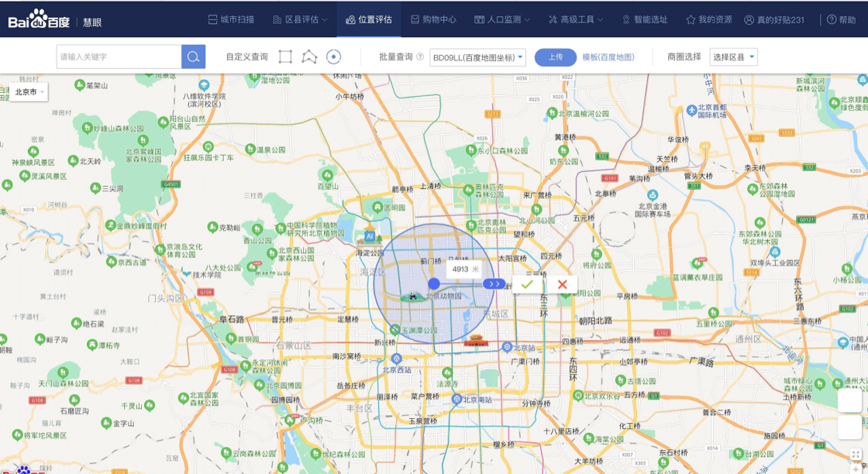Image resolution: width=868 pixels, height=474 pixels.
Task: Click the 北京西站 station icon
Action: pyautogui.click(x=396, y=359)
